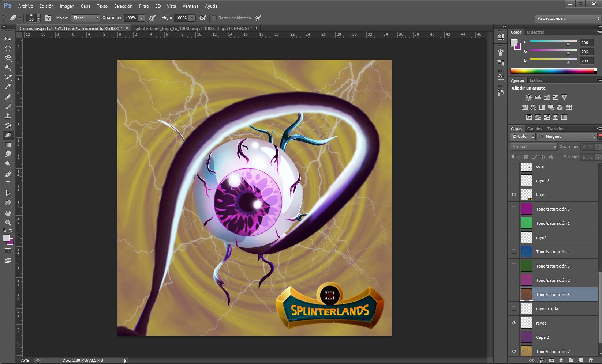Hide the Tono/saturación 7 layer

pos(514,352)
